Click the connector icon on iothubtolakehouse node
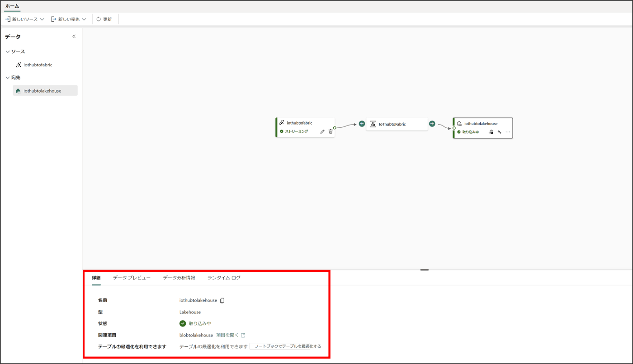633x364 pixels. click(500, 132)
